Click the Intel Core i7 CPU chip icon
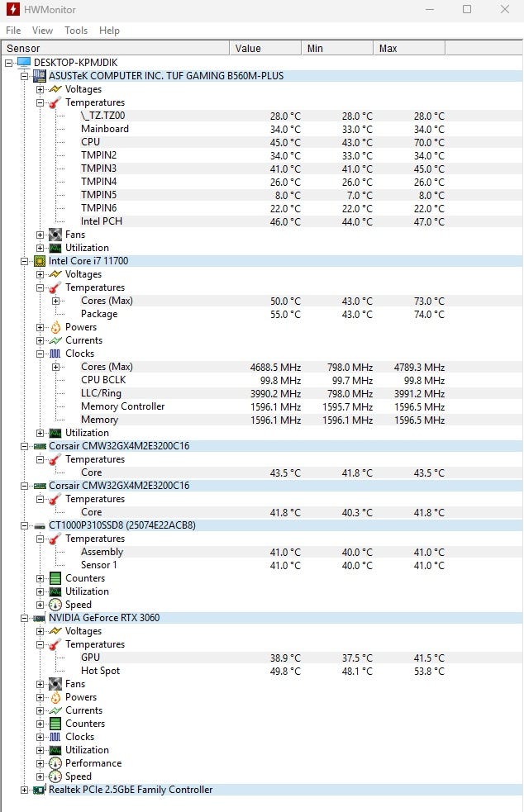This screenshot has width=524, height=812. click(40, 261)
